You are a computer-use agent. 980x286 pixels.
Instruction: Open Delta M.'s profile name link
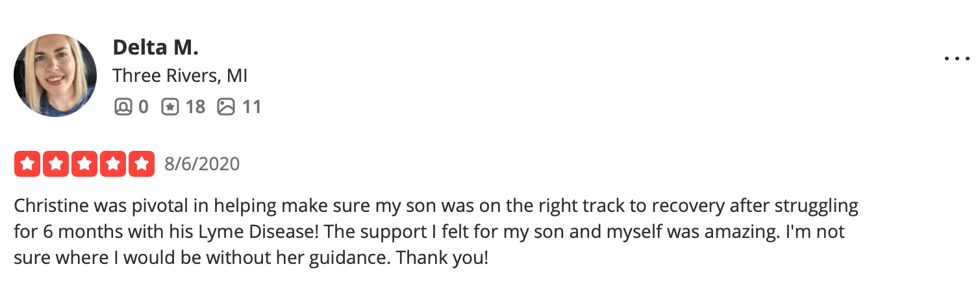click(155, 47)
